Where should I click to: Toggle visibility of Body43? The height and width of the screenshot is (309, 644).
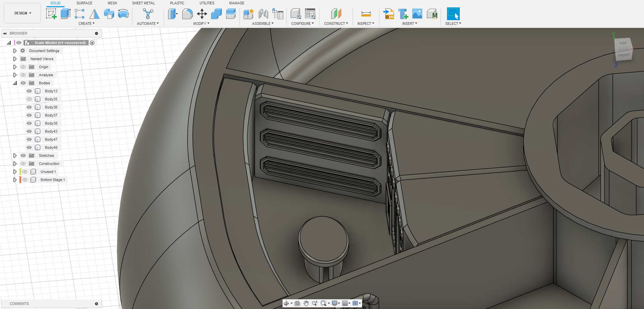click(x=29, y=131)
